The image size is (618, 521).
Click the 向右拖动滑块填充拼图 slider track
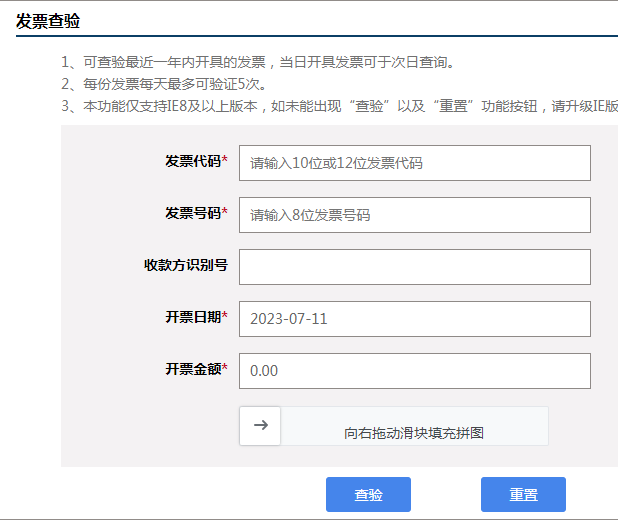click(394, 426)
